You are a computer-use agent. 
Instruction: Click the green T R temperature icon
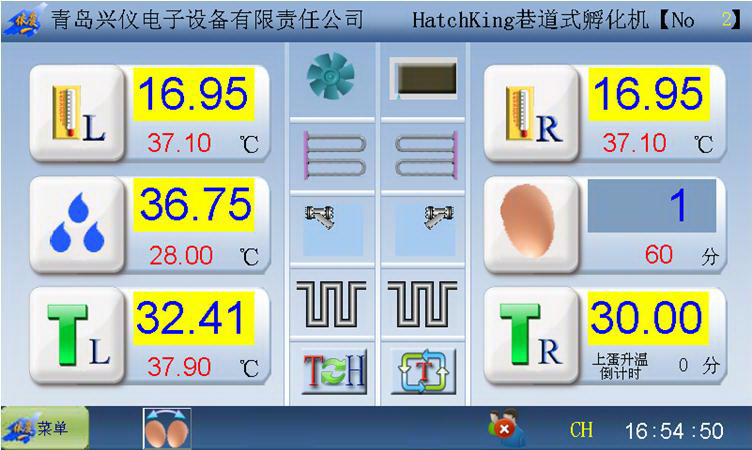531,337
